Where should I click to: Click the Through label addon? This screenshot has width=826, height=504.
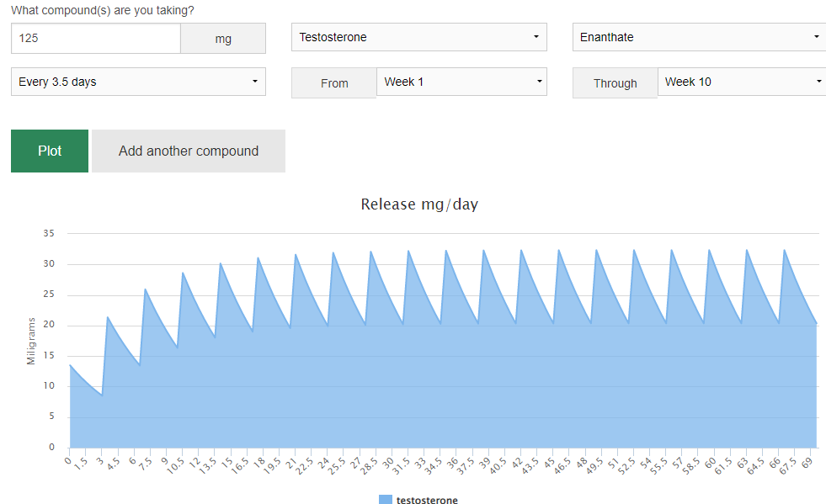coord(615,83)
